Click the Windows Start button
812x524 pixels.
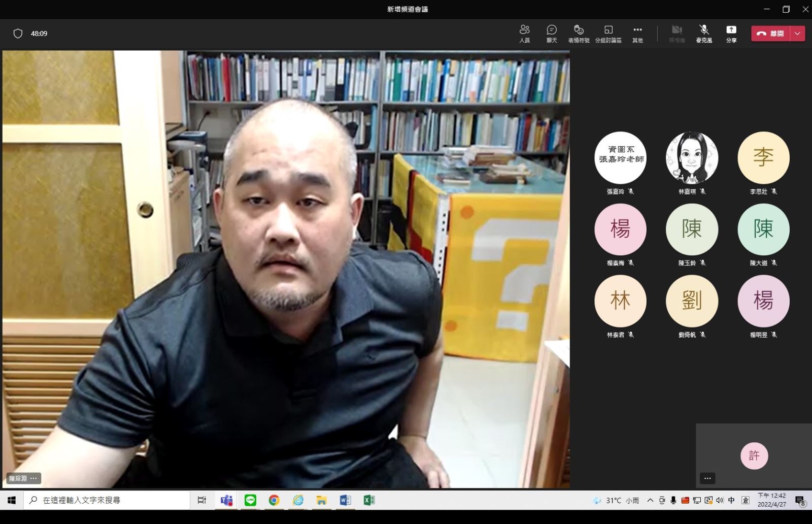tap(12, 500)
